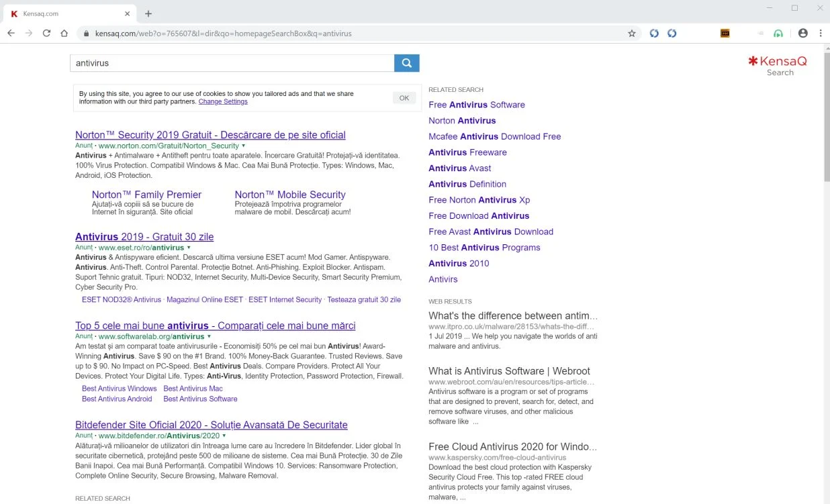Open the Chrome profile avatar icon
This screenshot has width=830, height=504.
tap(803, 33)
